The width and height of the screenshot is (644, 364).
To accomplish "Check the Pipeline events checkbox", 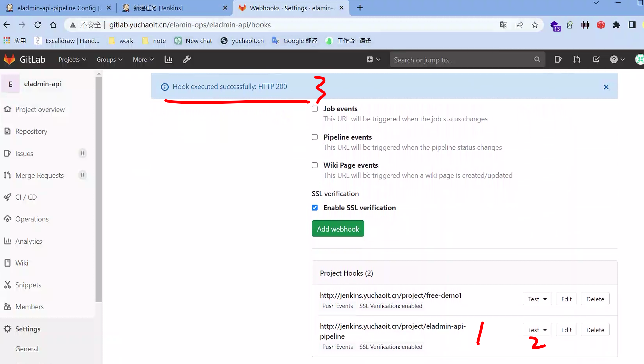I will (315, 137).
